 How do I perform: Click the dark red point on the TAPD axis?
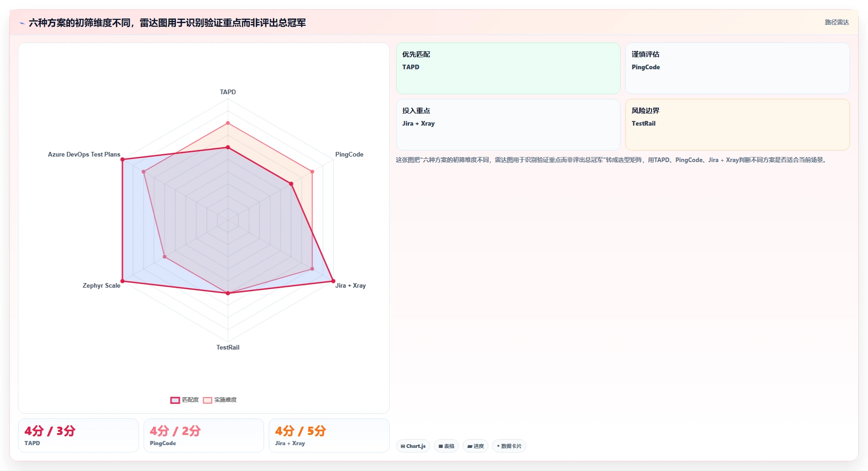coord(228,147)
